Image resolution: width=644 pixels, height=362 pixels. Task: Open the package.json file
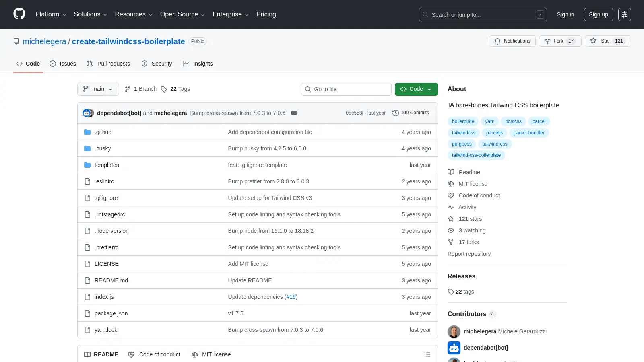[111, 313]
